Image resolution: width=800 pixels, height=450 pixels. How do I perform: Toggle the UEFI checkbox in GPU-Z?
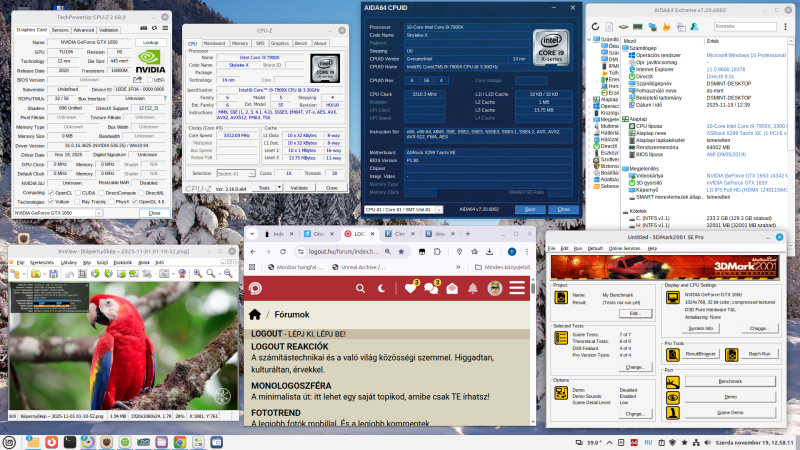pos(149,80)
